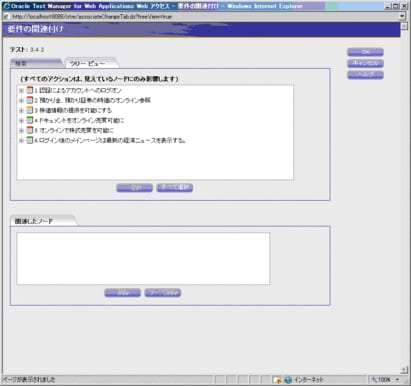Click the 要件の関連付け page heading
The height and width of the screenshot is (386, 411).
click(35, 29)
